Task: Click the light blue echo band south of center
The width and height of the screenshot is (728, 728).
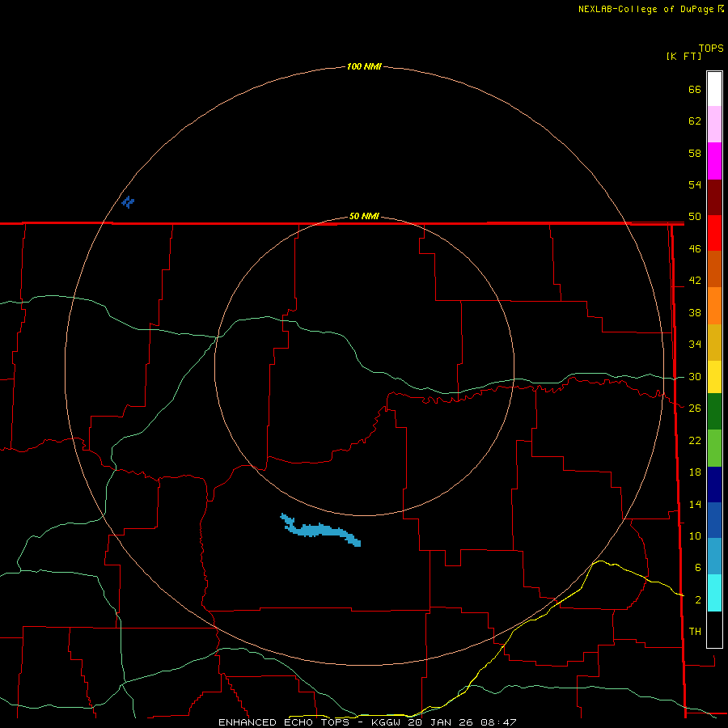Action: 320,530
